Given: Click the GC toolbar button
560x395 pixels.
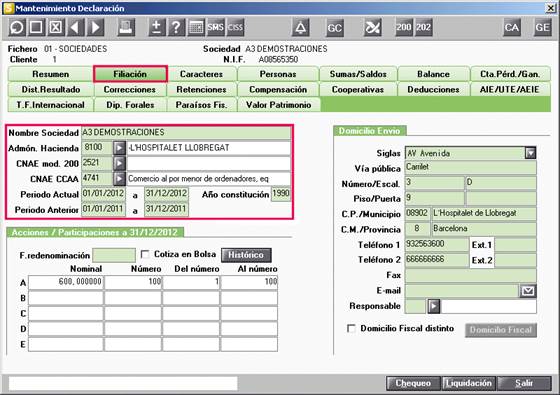Looking at the screenshot, I should [335, 27].
